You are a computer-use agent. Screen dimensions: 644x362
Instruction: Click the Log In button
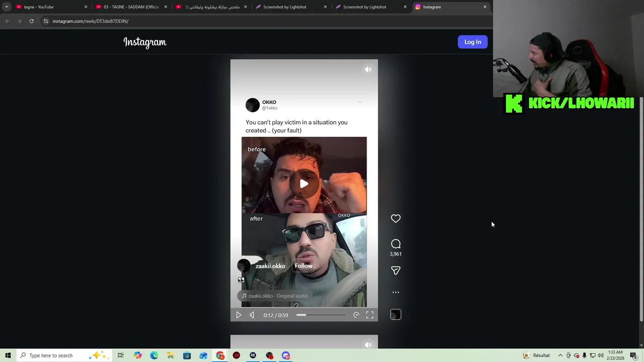[x=472, y=42]
